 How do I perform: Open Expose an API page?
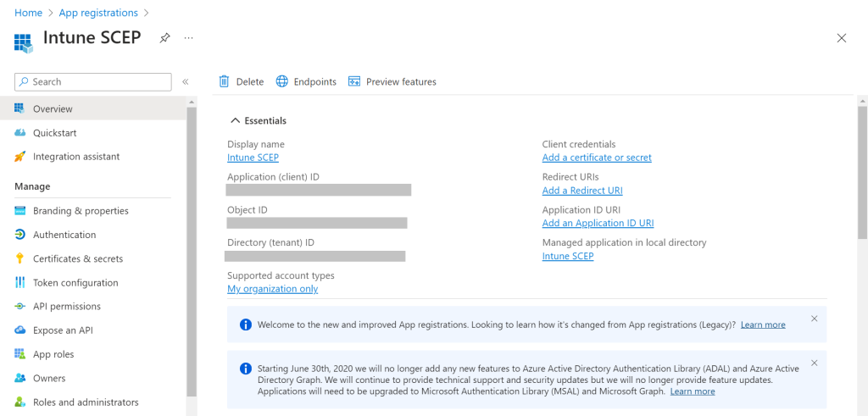93,330
